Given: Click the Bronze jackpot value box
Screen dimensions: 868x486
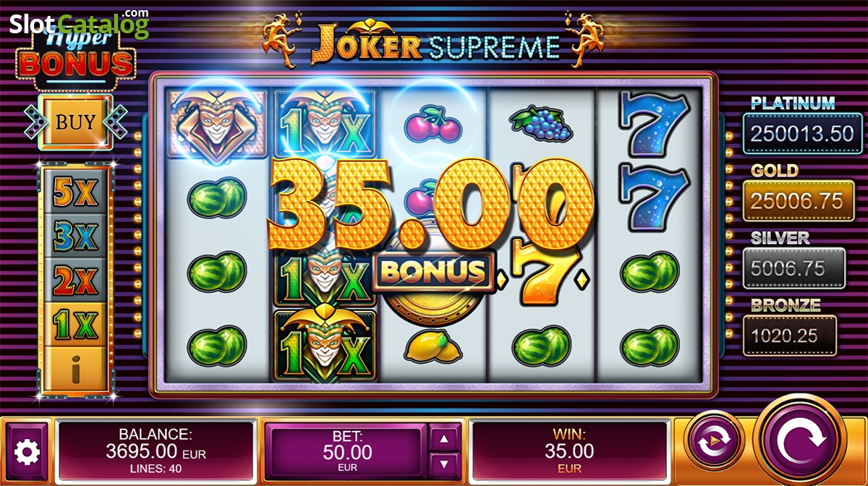Looking at the screenshot, I should (790, 336).
